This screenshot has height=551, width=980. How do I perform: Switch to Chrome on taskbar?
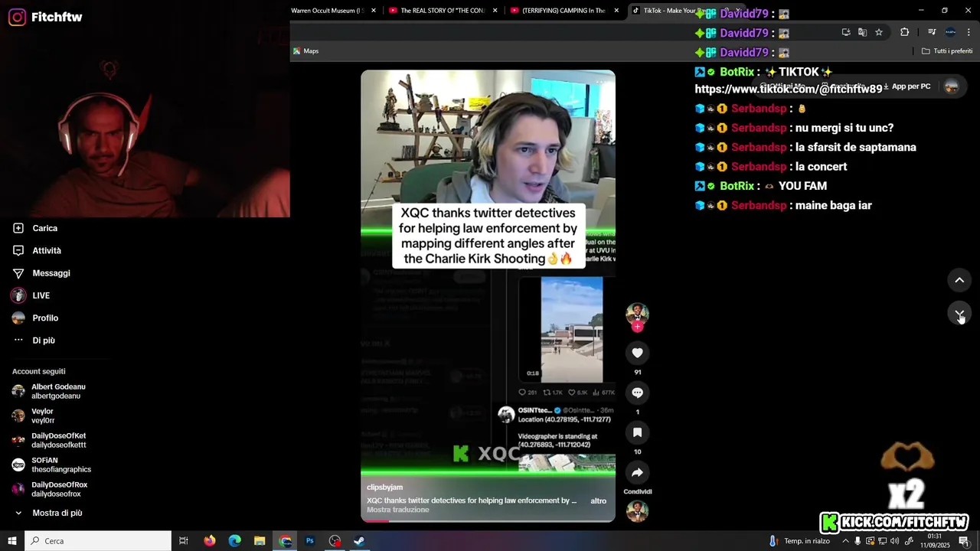pyautogui.click(x=286, y=541)
